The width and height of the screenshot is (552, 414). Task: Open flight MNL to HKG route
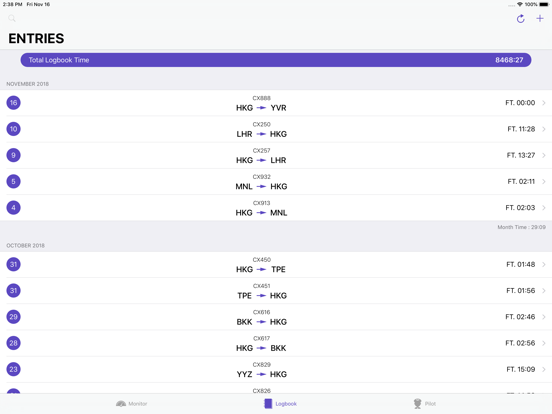point(261,187)
